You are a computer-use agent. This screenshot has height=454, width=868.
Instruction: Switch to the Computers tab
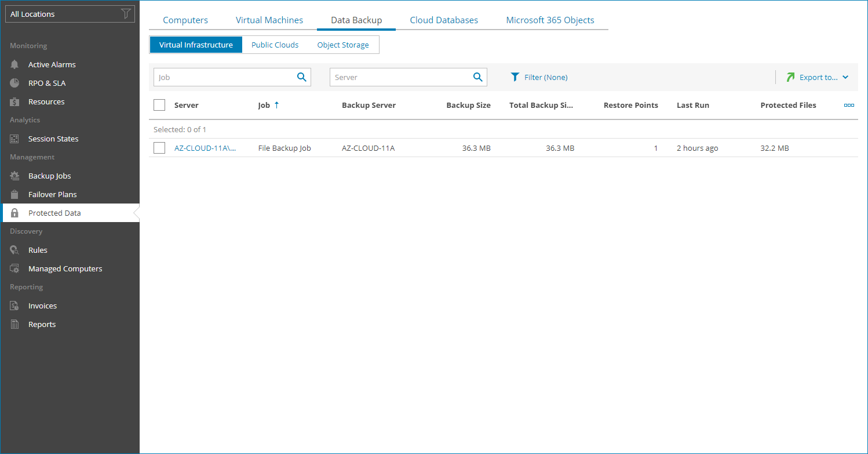point(185,20)
